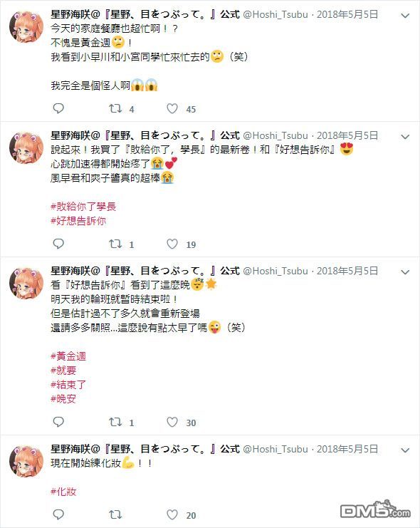The image size is (420, 528).
Task: Retweet the first tweet with 4 retweets
Action: [x=115, y=108]
